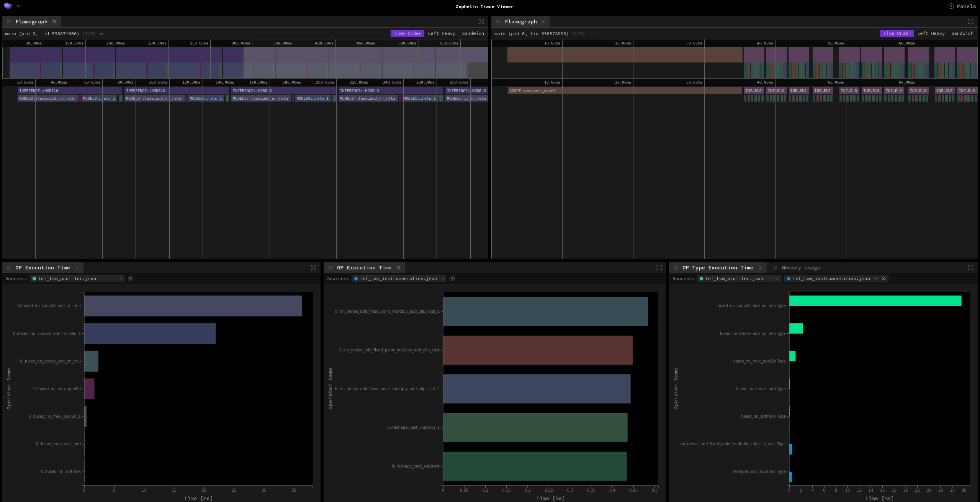Close the second OP Execution Time tab

pyautogui.click(x=399, y=267)
